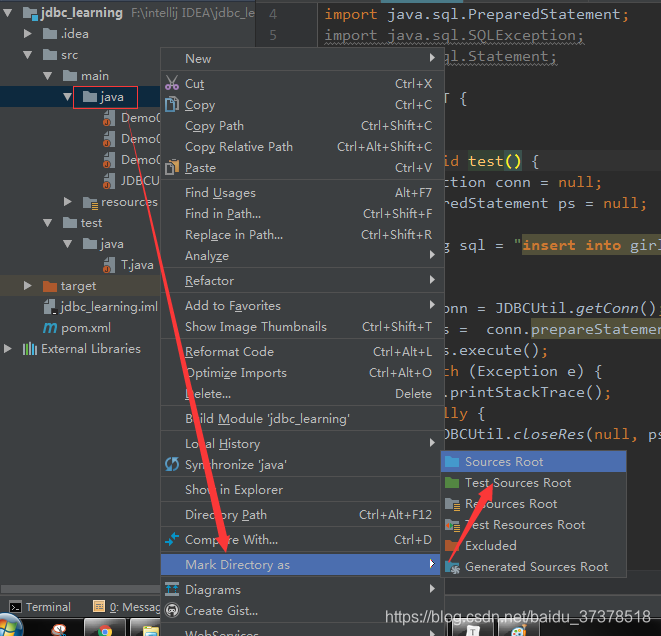Expand the External Libraries node

pos(8,349)
